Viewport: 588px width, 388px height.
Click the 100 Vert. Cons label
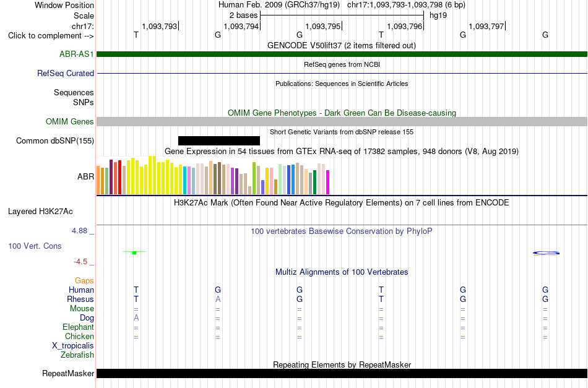[35, 246]
